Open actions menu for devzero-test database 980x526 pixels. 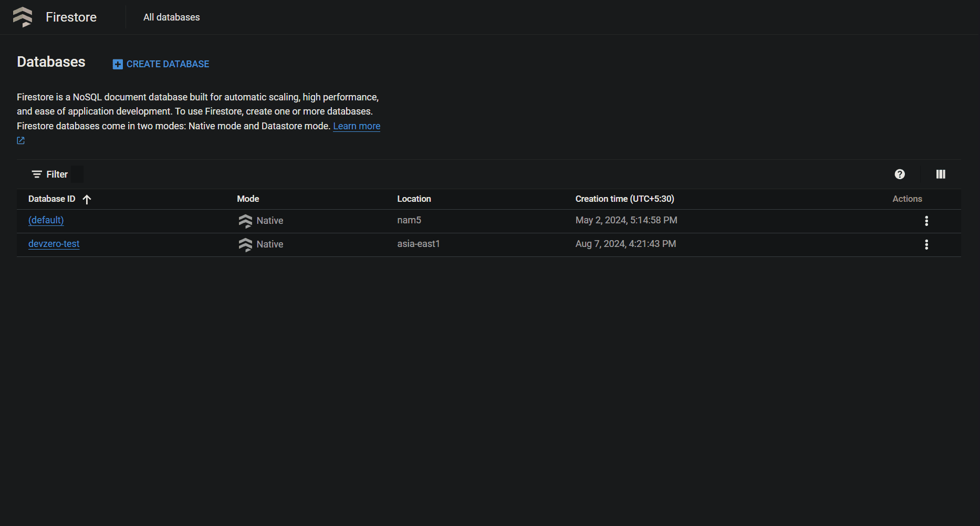click(926, 244)
